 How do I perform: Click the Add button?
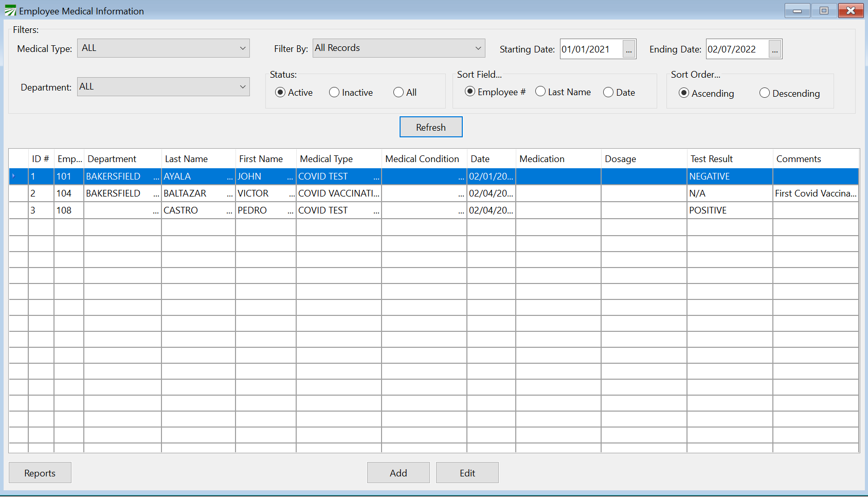398,473
